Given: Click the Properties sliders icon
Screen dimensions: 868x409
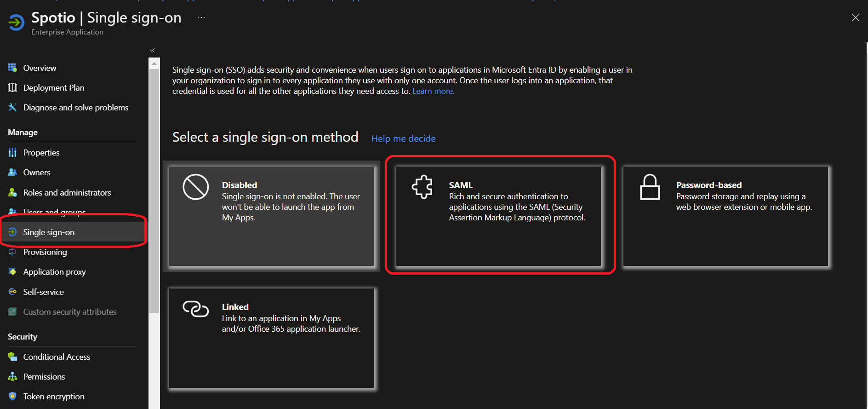Looking at the screenshot, I should click(x=12, y=152).
